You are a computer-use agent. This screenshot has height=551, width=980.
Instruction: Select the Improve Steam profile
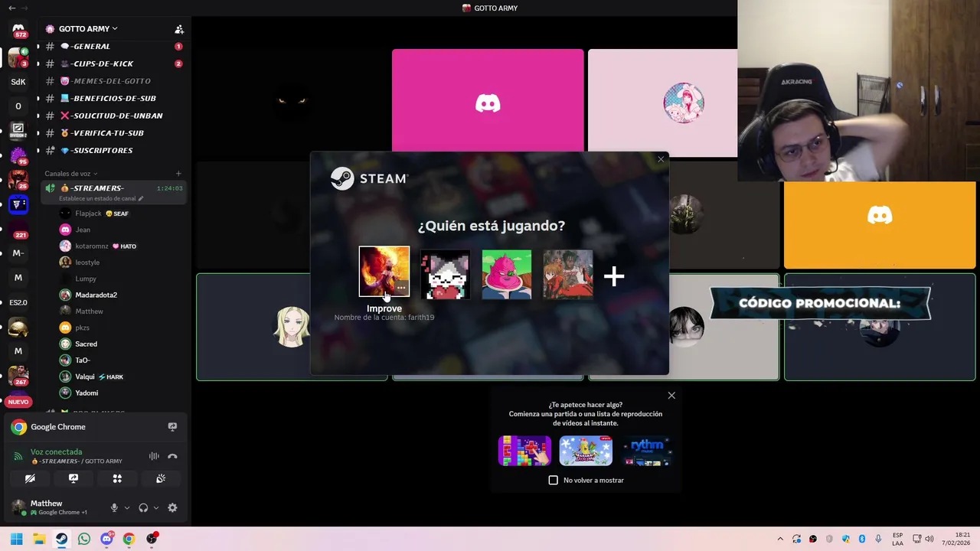(384, 272)
